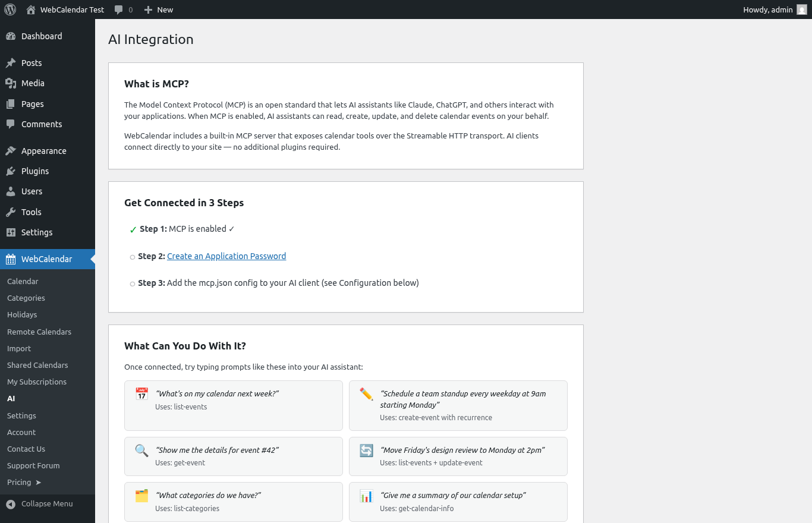Open the Howdy, admin account menu
Image resolution: width=812 pixels, height=523 pixels.
click(x=775, y=10)
